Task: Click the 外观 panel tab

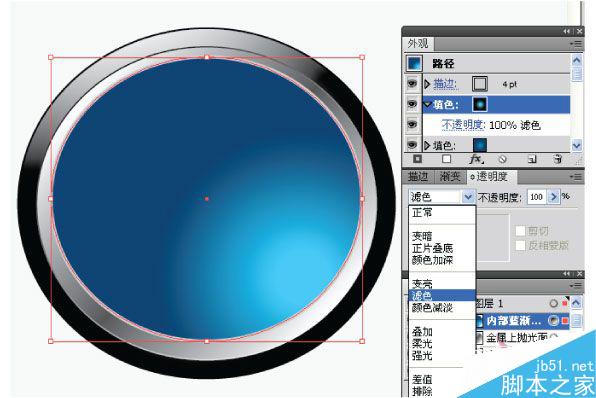Action: pos(418,44)
